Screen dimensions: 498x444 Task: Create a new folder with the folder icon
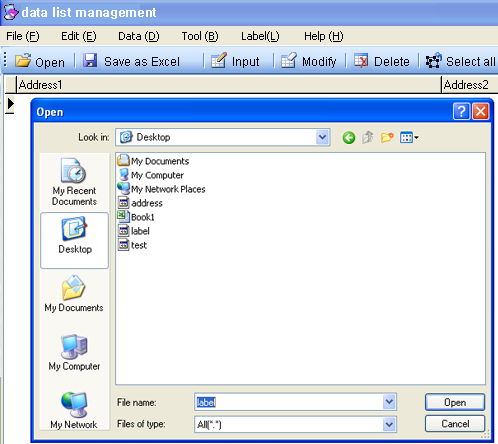click(387, 137)
